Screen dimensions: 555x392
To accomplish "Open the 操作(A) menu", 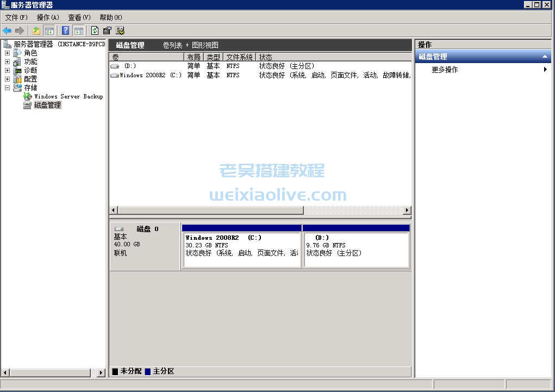I will coord(48,17).
